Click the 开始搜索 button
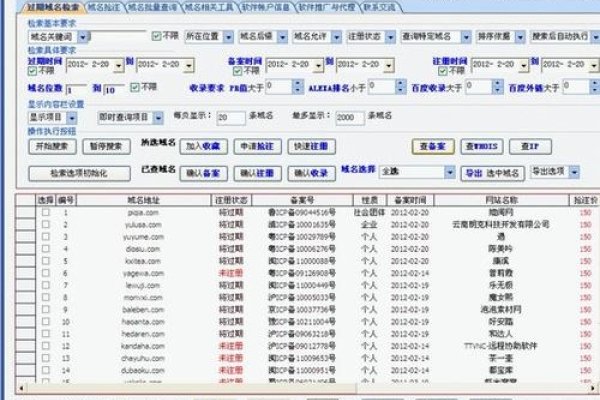This screenshot has height=400, width=600. [x=52, y=146]
